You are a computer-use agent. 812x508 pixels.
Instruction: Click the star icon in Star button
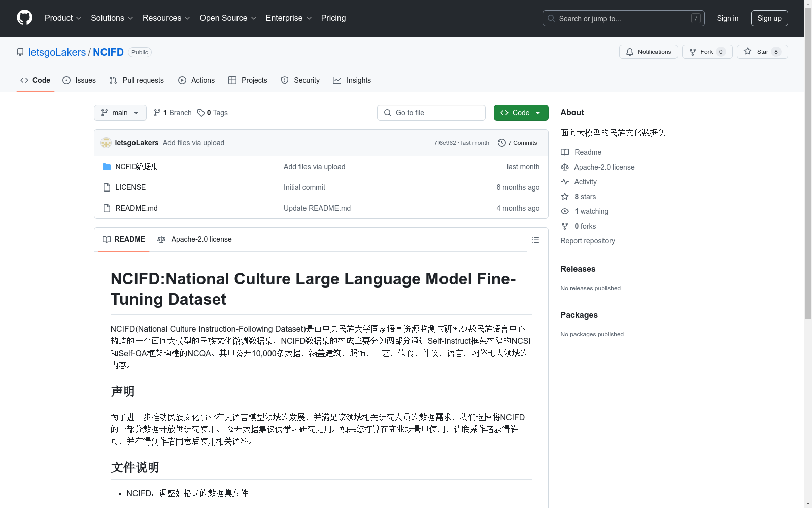tap(748, 51)
